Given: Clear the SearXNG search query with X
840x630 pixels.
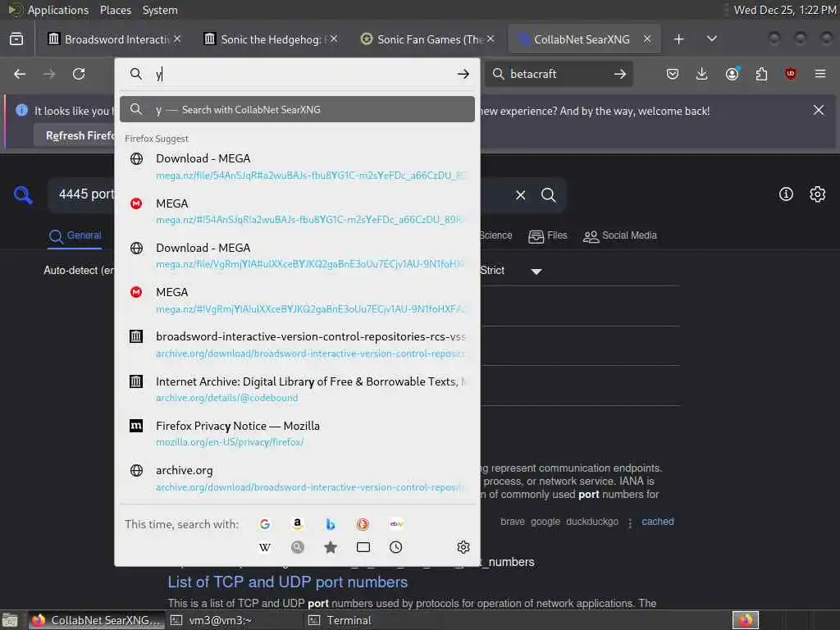Looking at the screenshot, I should (x=521, y=195).
